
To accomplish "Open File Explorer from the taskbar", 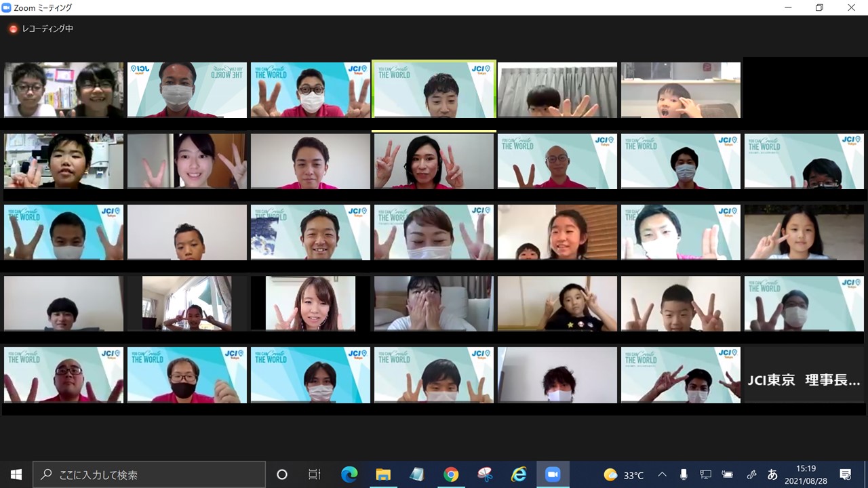I will click(383, 474).
